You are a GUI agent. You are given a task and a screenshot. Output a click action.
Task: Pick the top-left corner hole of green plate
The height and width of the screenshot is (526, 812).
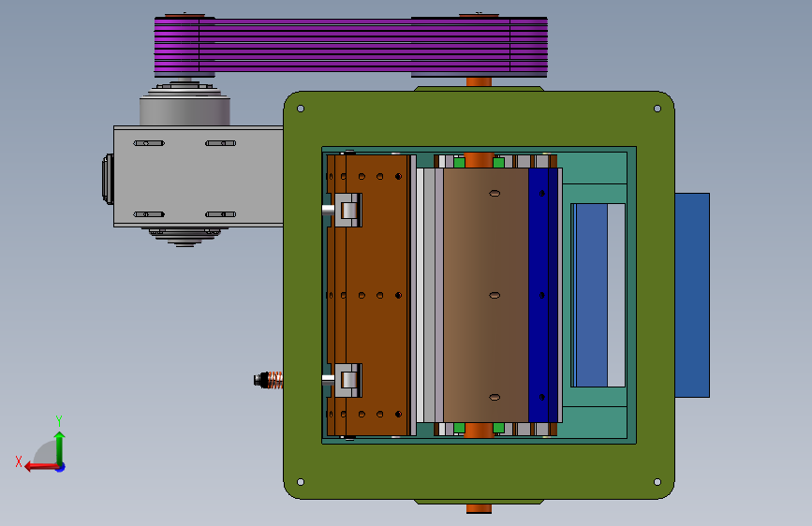click(x=301, y=109)
